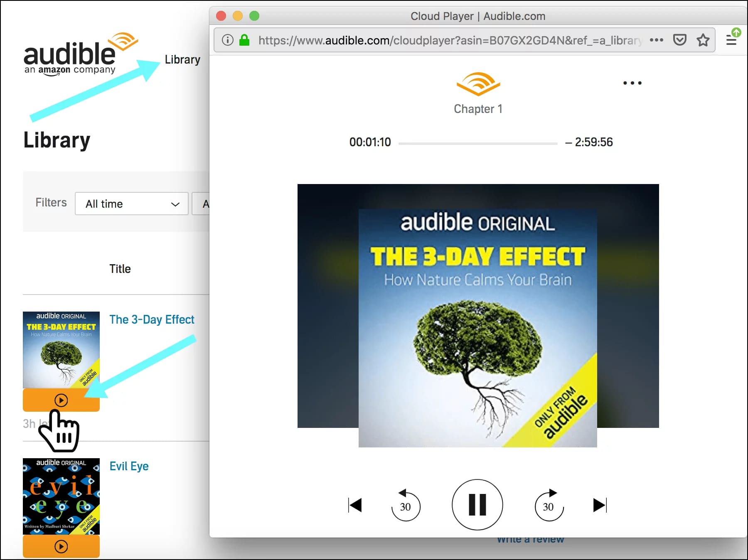Open the Chapter 1 chapter label
The width and height of the screenshot is (748, 560).
tap(478, 109)
